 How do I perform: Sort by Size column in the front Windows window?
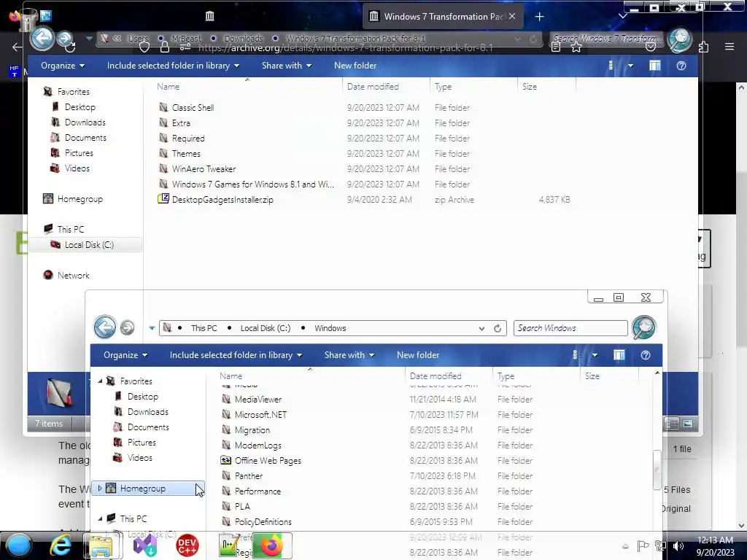click(x=608, y=376)
